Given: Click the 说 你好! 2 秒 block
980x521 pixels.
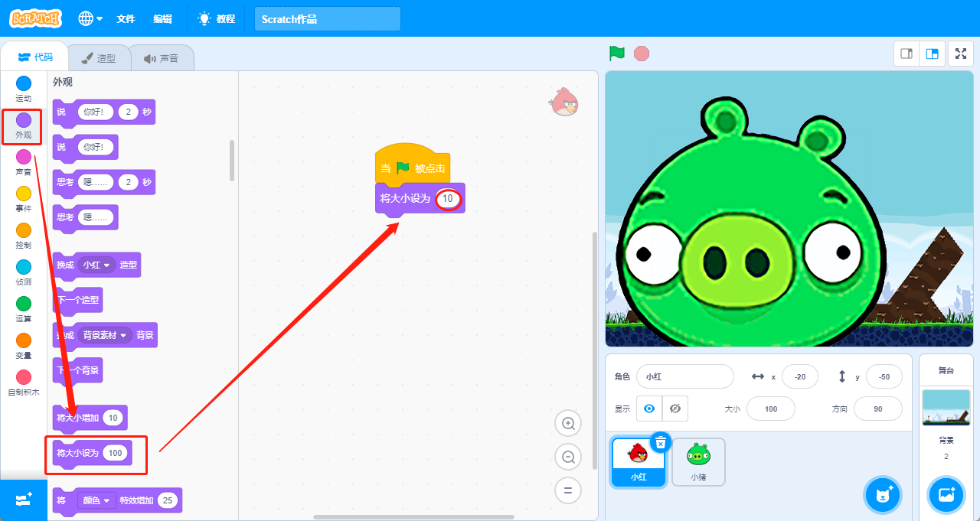Looking at the screenshot, I should point(103,112).
